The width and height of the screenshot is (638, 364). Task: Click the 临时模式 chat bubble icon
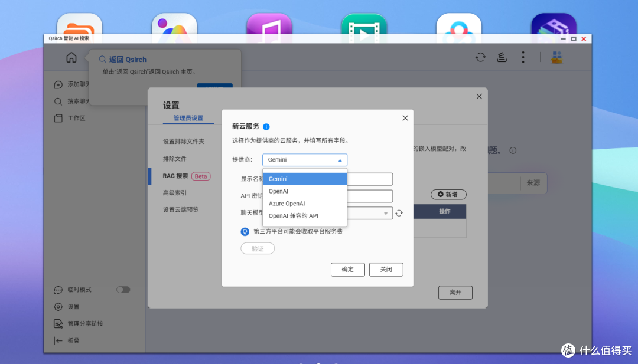[x=58, y=290]
